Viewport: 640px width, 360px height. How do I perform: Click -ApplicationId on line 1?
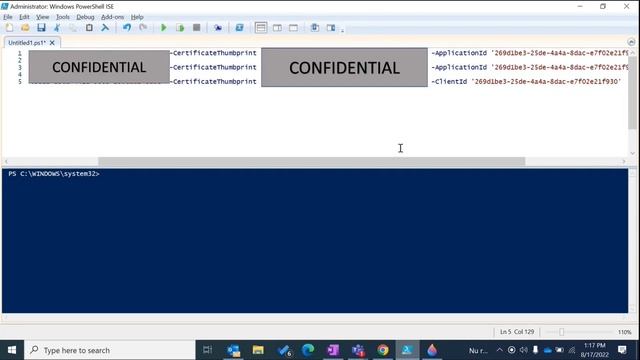[x=459, y=53]
